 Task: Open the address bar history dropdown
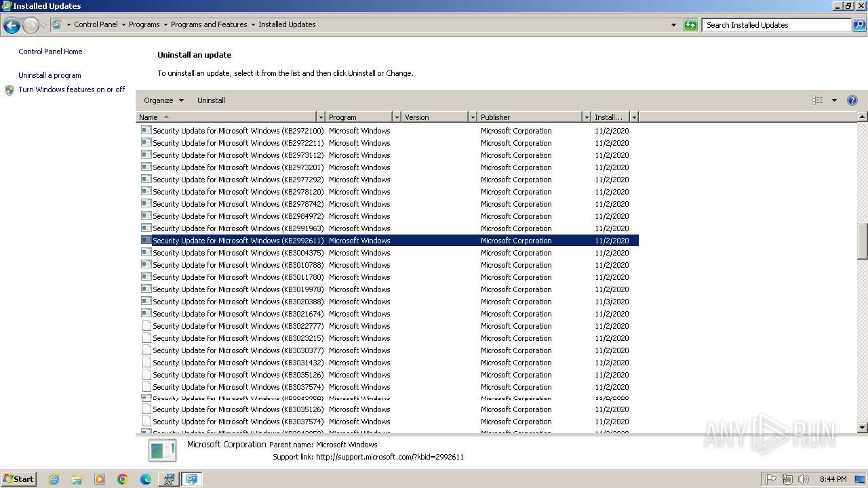pos(673,25)
